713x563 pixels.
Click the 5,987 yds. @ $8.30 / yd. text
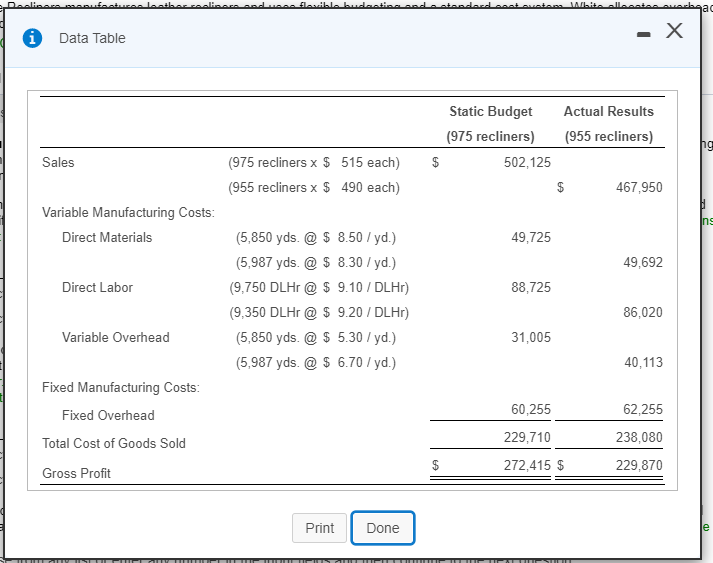[316, 262]
